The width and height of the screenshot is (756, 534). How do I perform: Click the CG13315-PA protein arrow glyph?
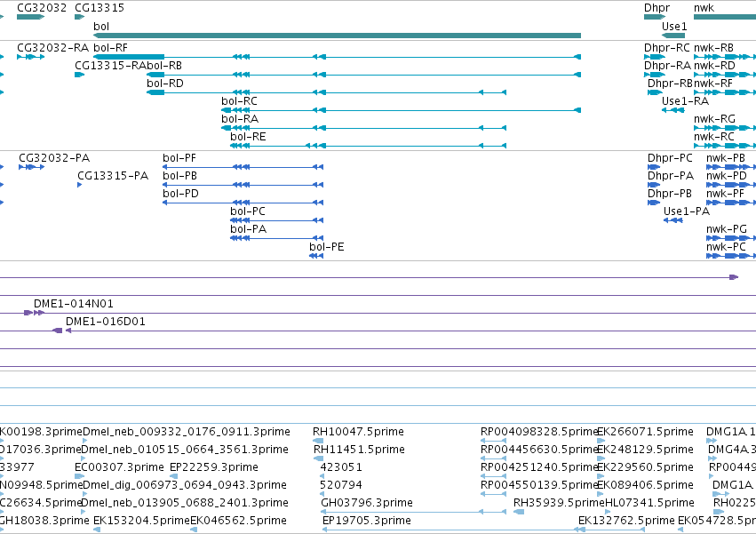(80, 185)
